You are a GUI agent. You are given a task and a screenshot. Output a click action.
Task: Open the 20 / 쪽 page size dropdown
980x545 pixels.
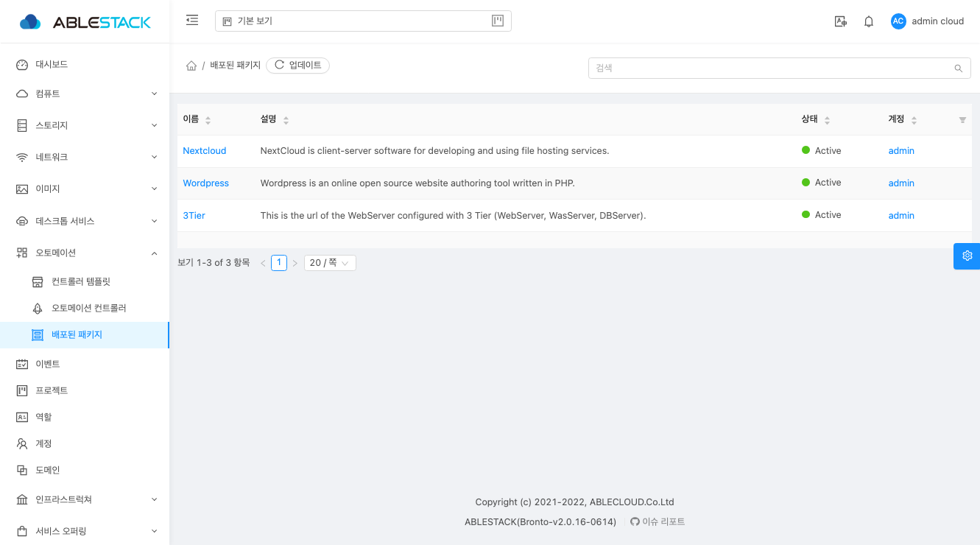tap(330, 263)
